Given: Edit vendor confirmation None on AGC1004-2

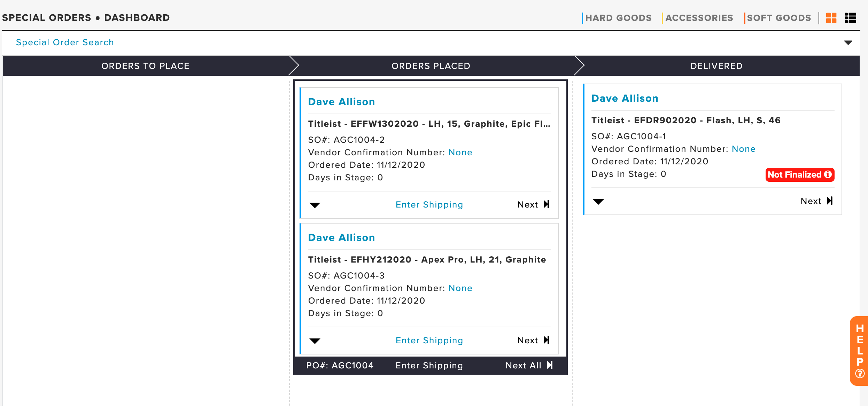Looking at the screenshot, I should [x=460, y=152].
